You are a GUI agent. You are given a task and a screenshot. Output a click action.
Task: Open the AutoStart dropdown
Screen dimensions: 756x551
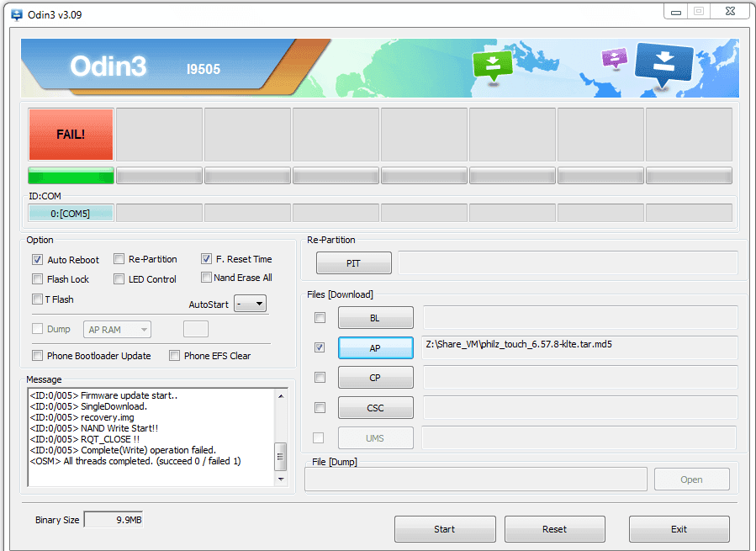(250, 304)
